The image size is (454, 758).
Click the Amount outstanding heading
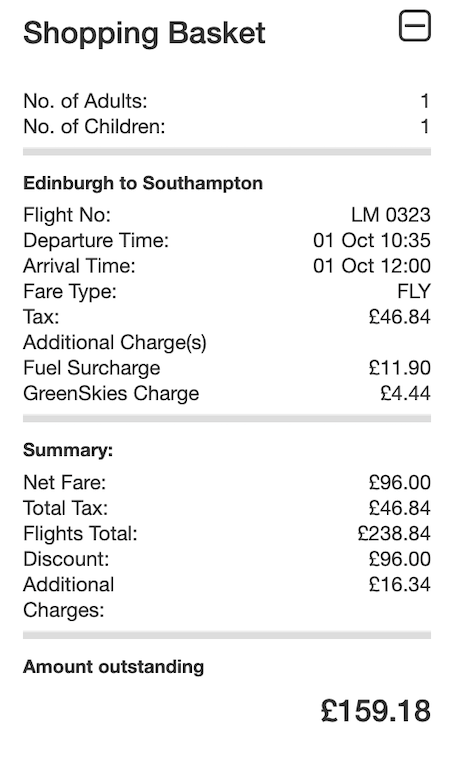click(114, 667)
